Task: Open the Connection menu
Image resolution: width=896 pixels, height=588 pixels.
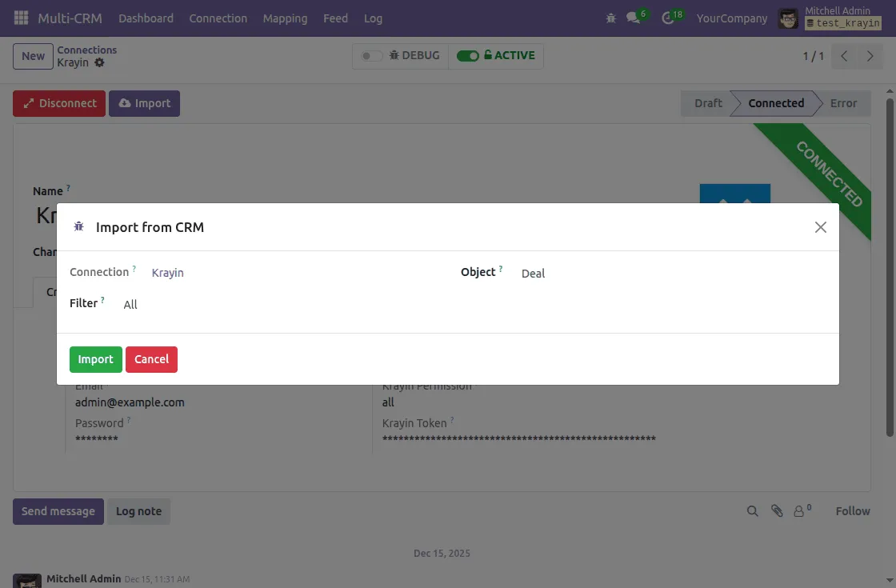Action: pos(218,18)
